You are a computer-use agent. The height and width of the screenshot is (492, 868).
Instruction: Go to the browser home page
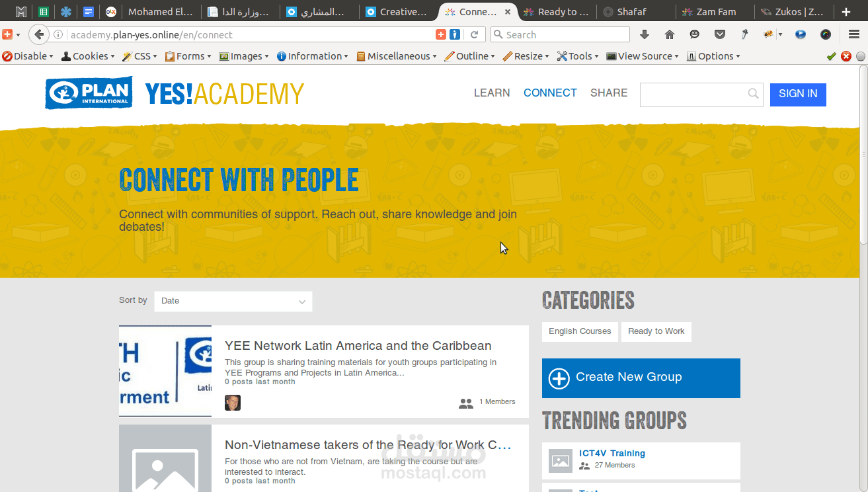pos(670,34)
